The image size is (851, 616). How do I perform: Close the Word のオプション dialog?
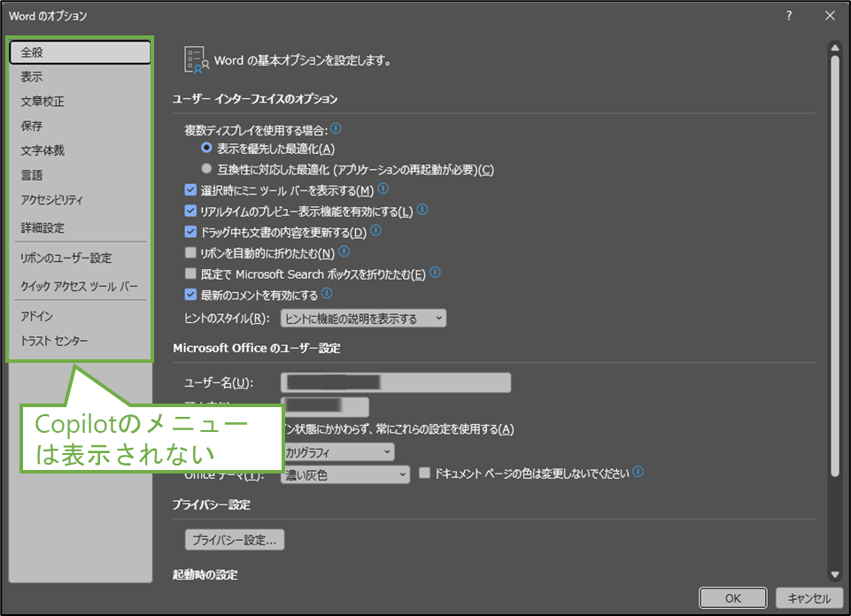(830, 16)
